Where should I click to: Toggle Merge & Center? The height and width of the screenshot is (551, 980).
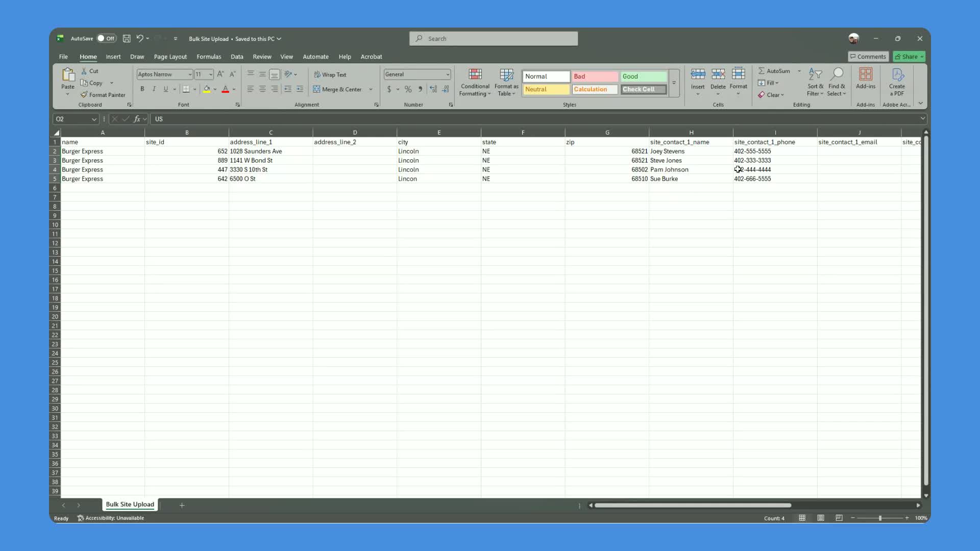click(337, 89)
